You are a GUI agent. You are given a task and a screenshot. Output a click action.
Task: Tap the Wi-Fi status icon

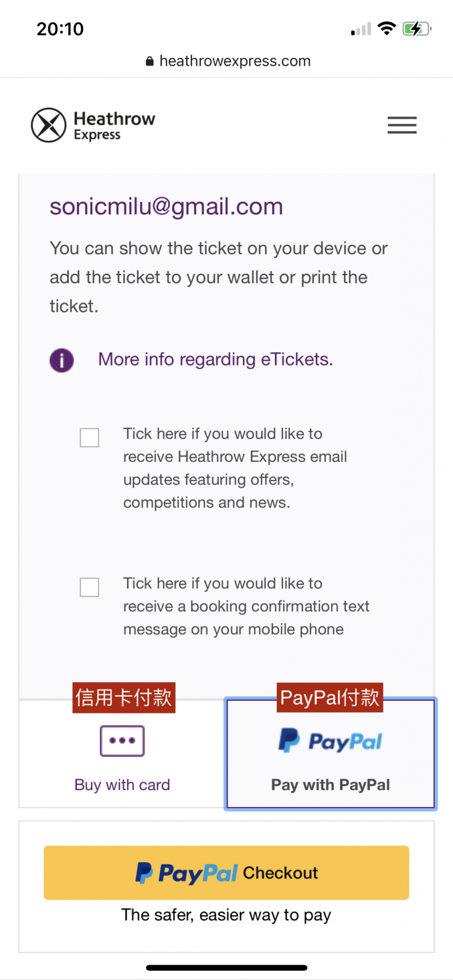coord(386,29)
